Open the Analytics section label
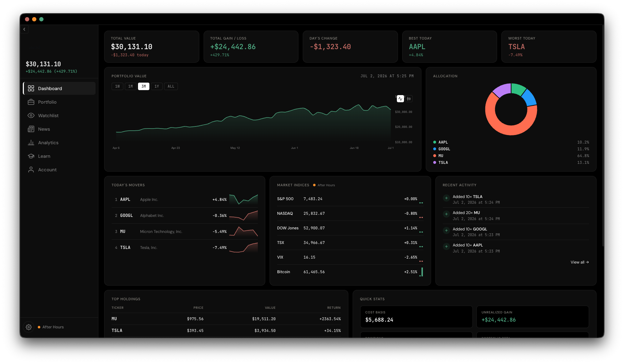The width and height of the screenshot is (624, 364). click(x=48, y=142)
